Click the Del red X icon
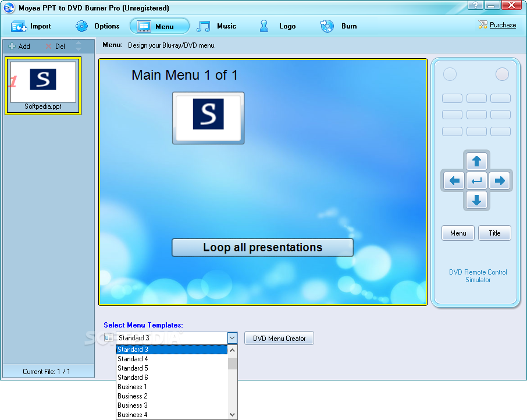Screen dimensions: 527x420 tap(48, 47)
